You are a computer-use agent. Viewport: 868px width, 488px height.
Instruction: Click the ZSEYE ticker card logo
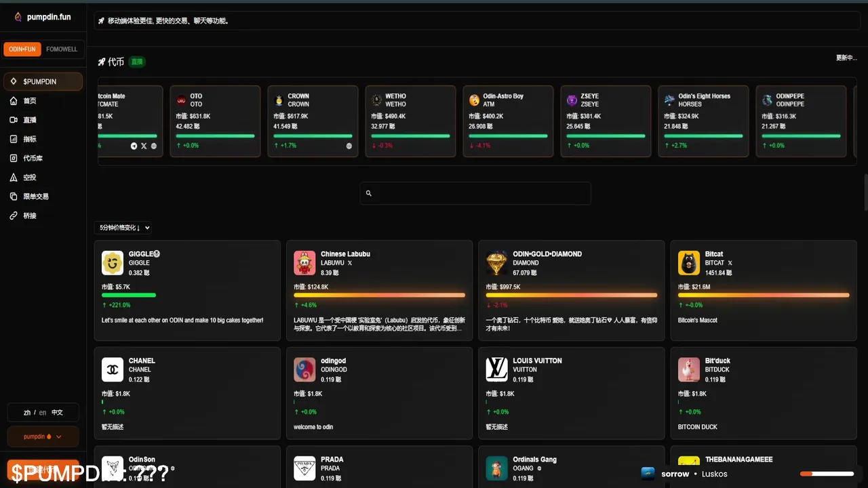(x=572, y=100)
